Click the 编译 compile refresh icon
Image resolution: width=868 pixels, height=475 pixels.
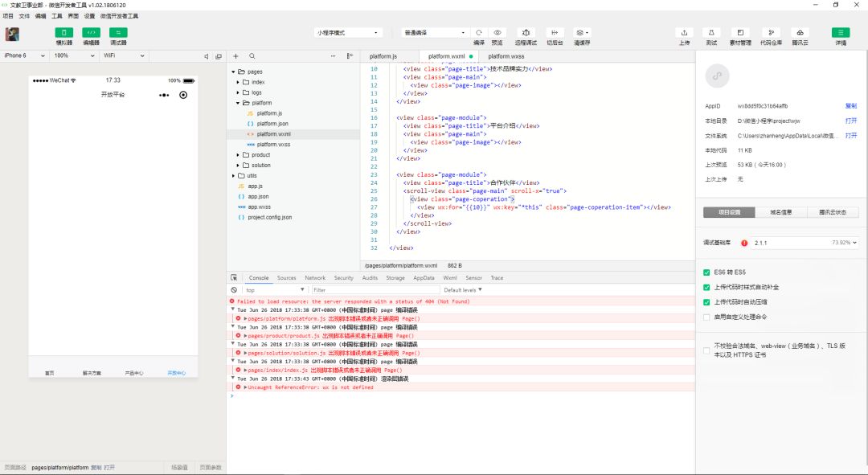click(x=479, y=33)
